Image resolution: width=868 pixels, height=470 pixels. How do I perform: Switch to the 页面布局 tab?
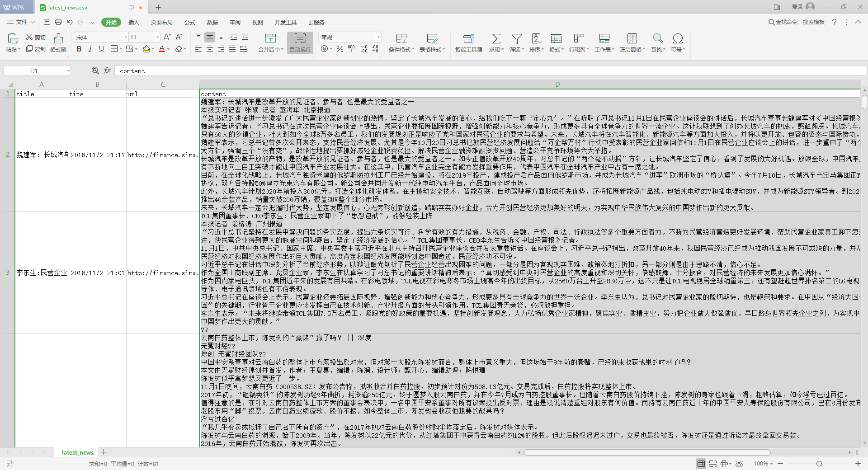[161, 22]
